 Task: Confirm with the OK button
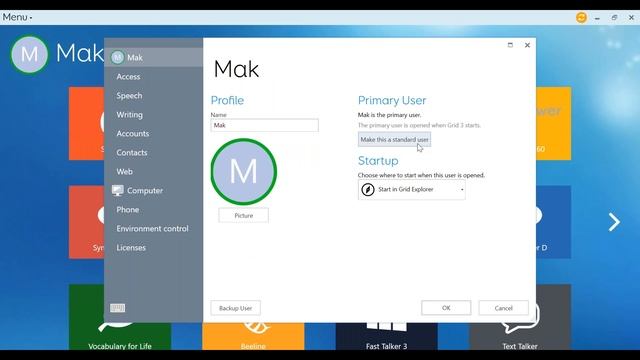pyautogui.click(x=446, y=308)
